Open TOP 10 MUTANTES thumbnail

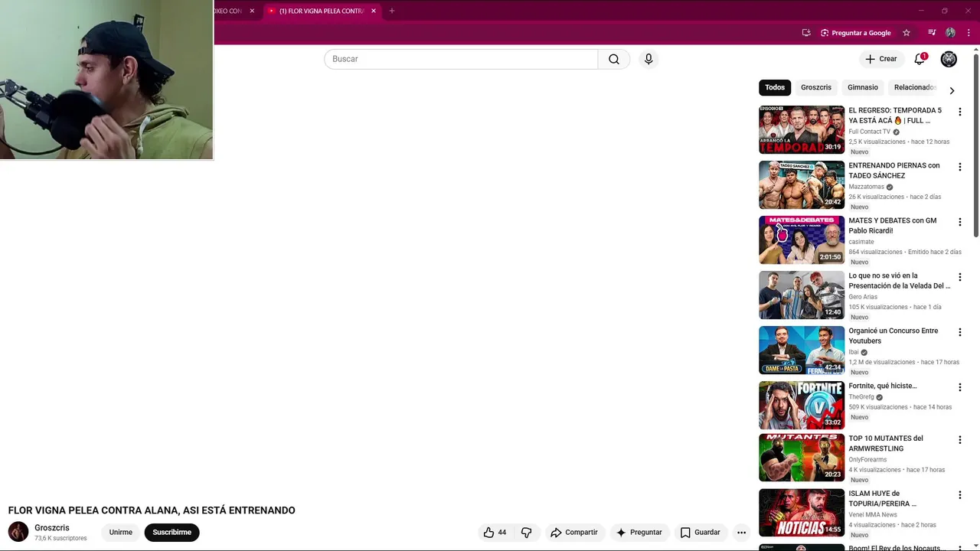point(802,458)
